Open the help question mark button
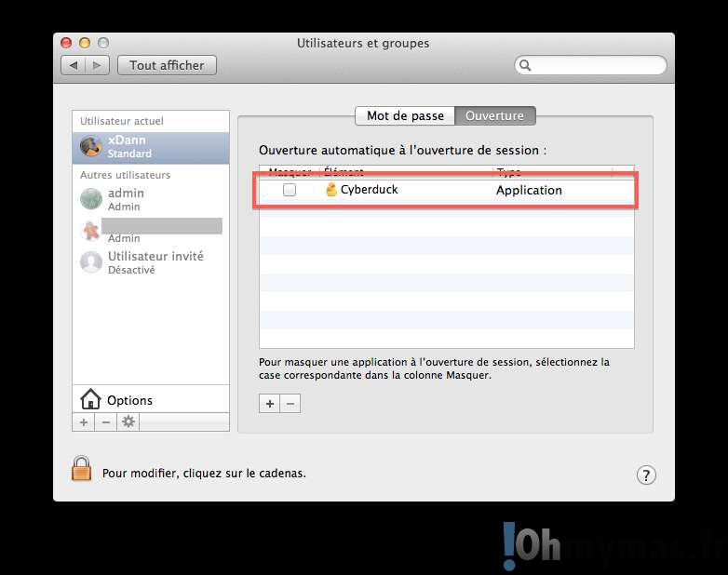The image size is (728, 575). coord(646,475)
